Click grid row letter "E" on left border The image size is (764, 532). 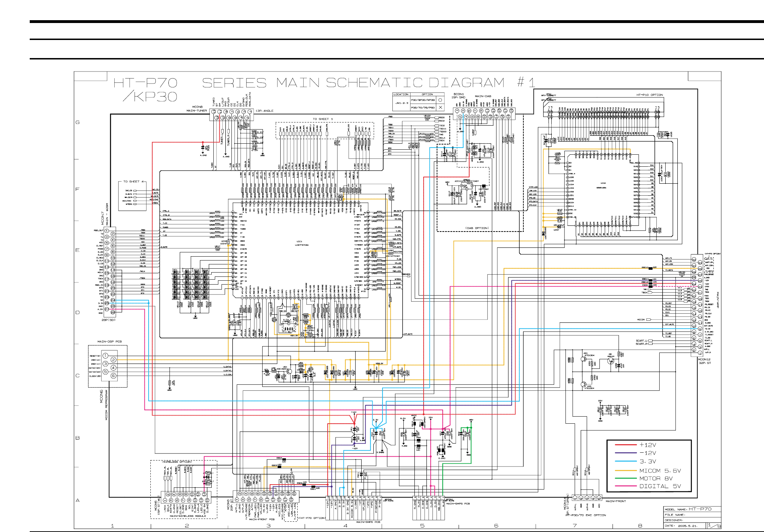click(77, 250)
